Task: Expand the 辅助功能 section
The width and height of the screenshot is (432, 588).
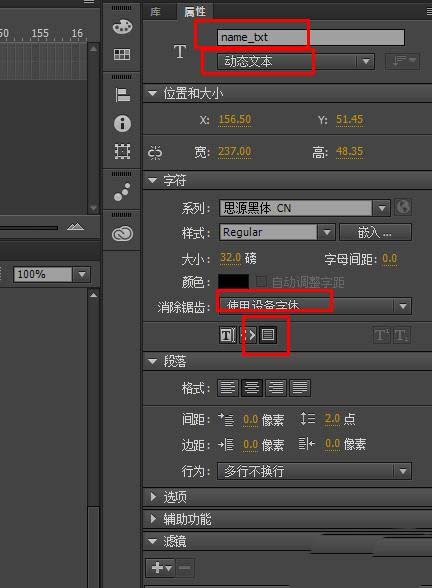Action: click(153, 519)
